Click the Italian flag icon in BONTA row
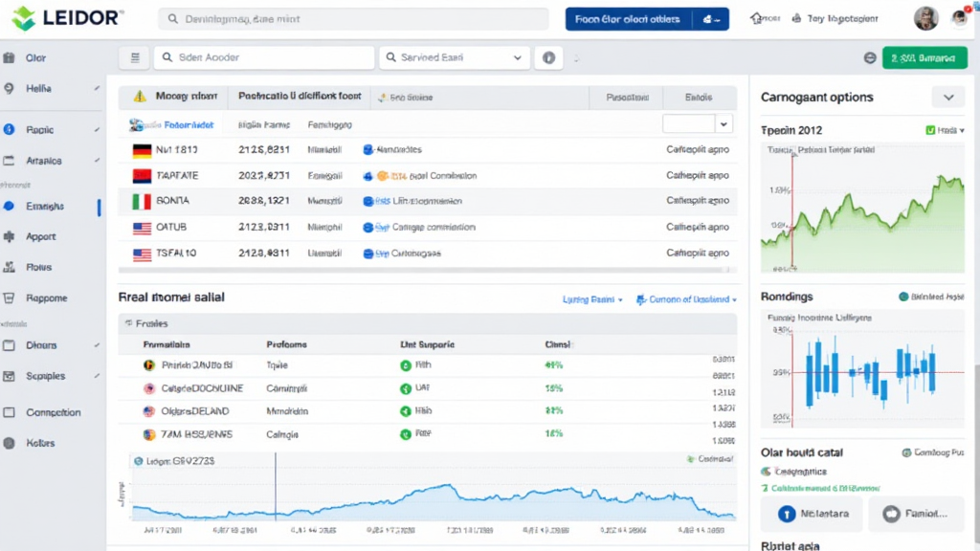The width and height of the screenshot is (980, 551). 142,202
